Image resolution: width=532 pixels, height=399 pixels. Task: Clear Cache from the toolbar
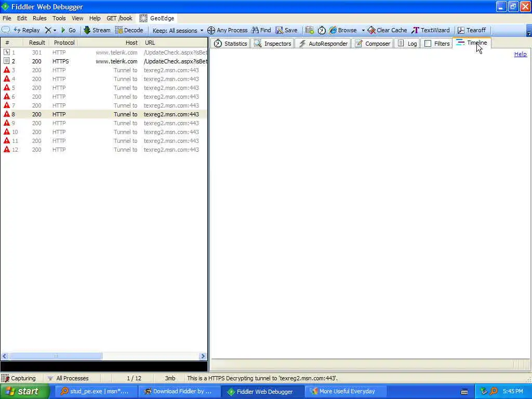(387, 30)
